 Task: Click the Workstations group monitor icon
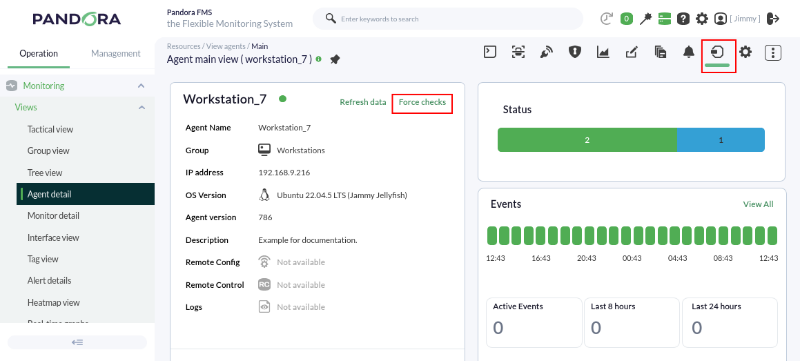tap(264, 150)
